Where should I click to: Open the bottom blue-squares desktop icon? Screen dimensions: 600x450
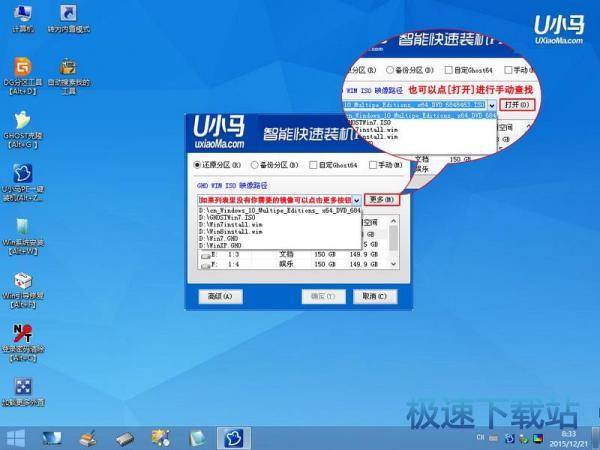23,392
